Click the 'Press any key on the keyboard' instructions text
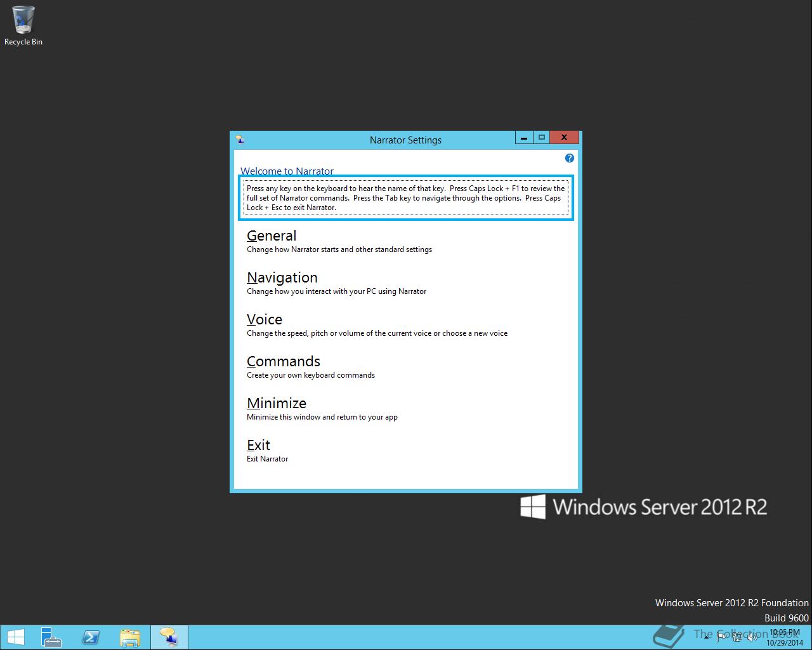The image size is (812, 650). point(406,197)
